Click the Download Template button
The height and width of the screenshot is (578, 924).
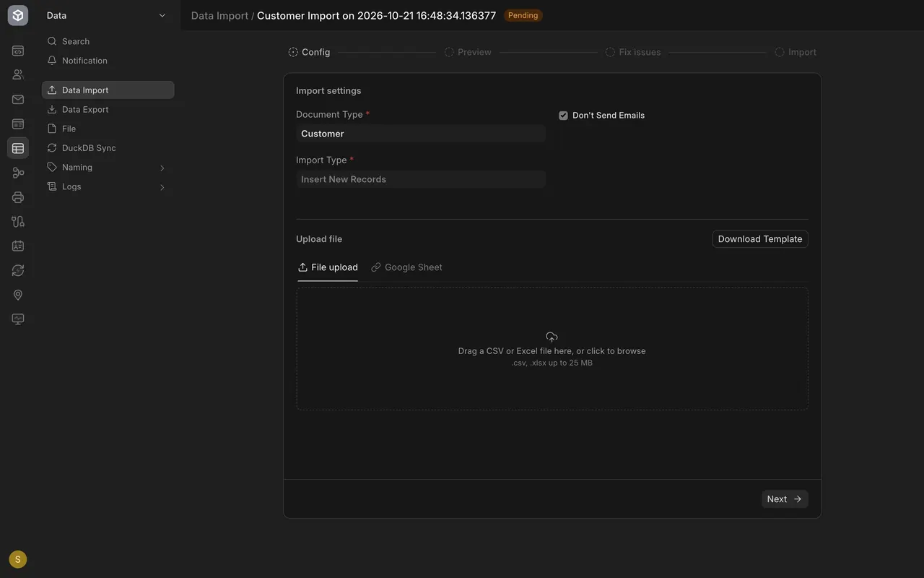760,239
